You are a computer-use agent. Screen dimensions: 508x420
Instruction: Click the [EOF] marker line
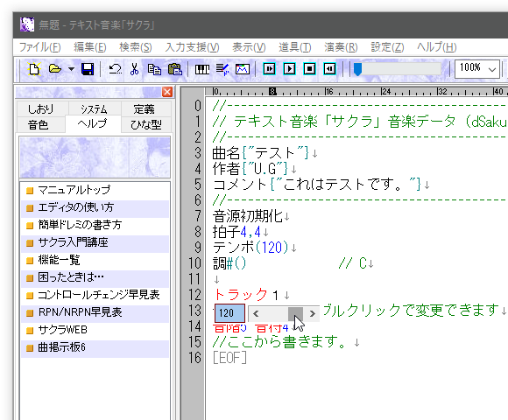[x=229, y=358]
